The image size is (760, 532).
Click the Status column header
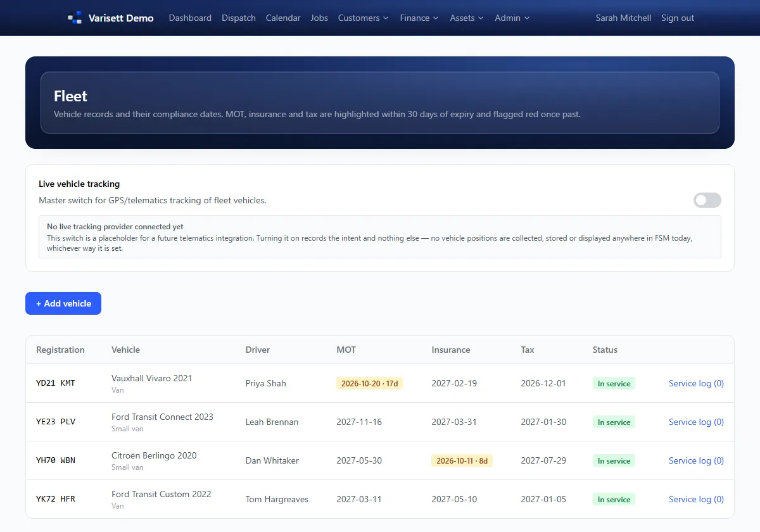click(x=605, y=350)
